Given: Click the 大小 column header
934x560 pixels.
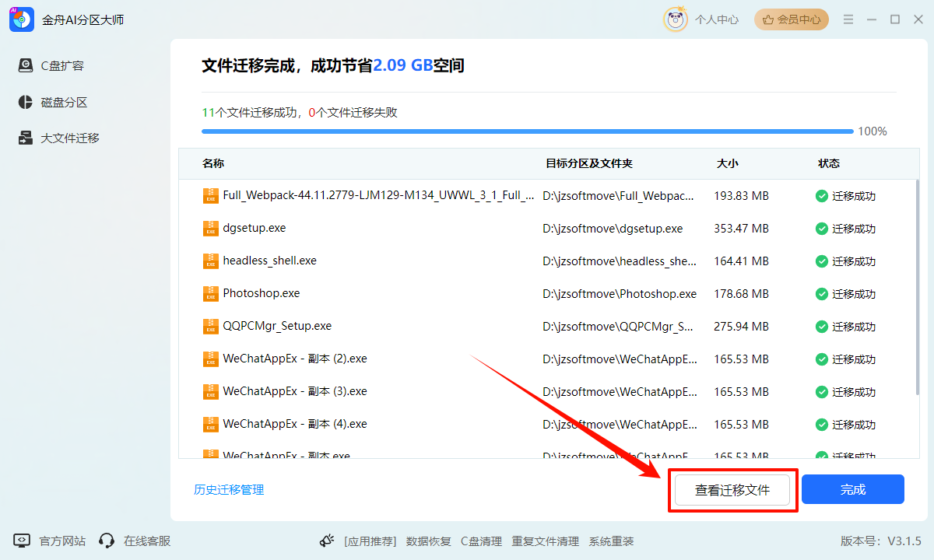Looking at the screenshot, I should [x=728, y=163].
